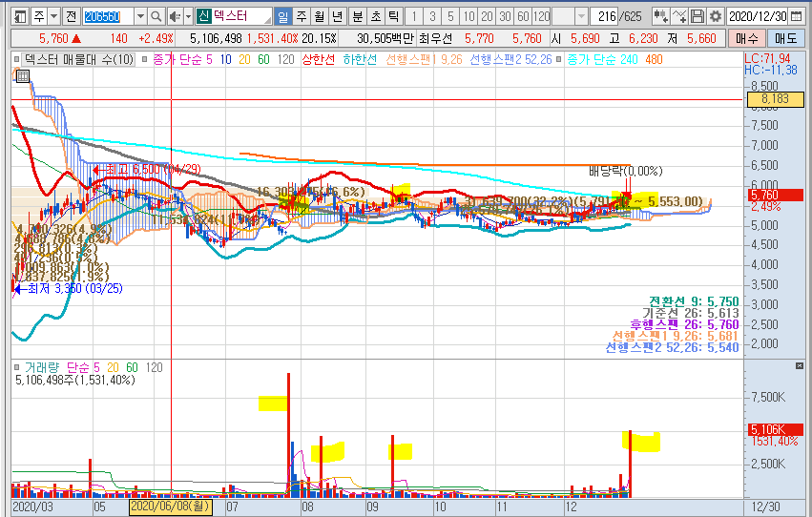Click 선행스팬2 52,26 legend label
This screenshot has width=812, height=517.
click(x=511, y=59)
